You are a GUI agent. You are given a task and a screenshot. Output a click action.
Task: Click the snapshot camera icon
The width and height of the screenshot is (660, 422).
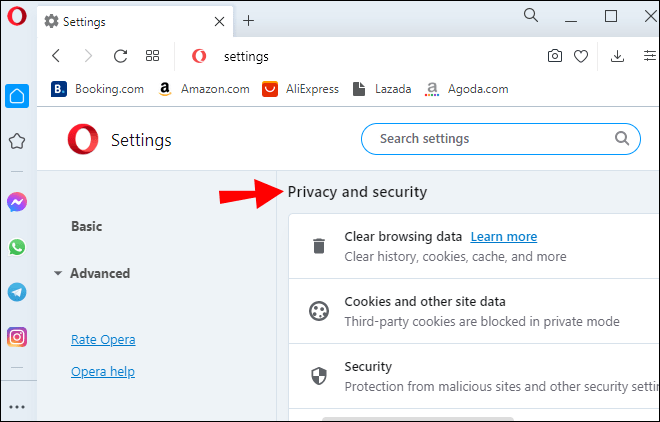tap(555, 57)
